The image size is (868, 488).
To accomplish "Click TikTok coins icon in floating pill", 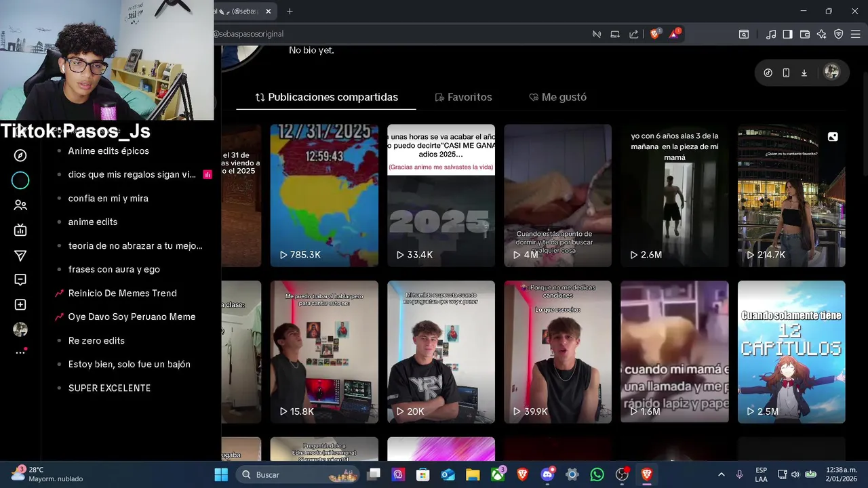I will (768, 73).
